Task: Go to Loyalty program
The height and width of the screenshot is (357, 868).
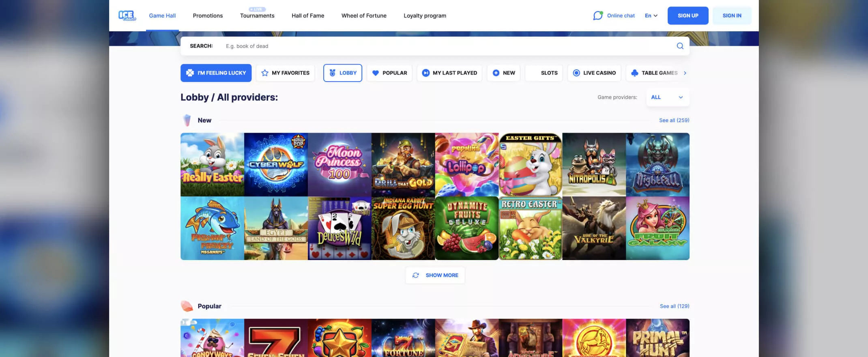Action: point(425,15)
